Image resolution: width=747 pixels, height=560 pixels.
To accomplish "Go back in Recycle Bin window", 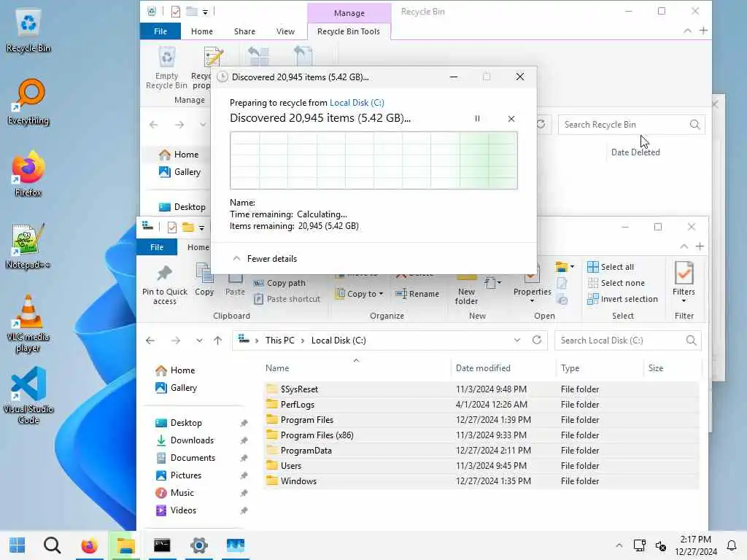I will [153, 125].
